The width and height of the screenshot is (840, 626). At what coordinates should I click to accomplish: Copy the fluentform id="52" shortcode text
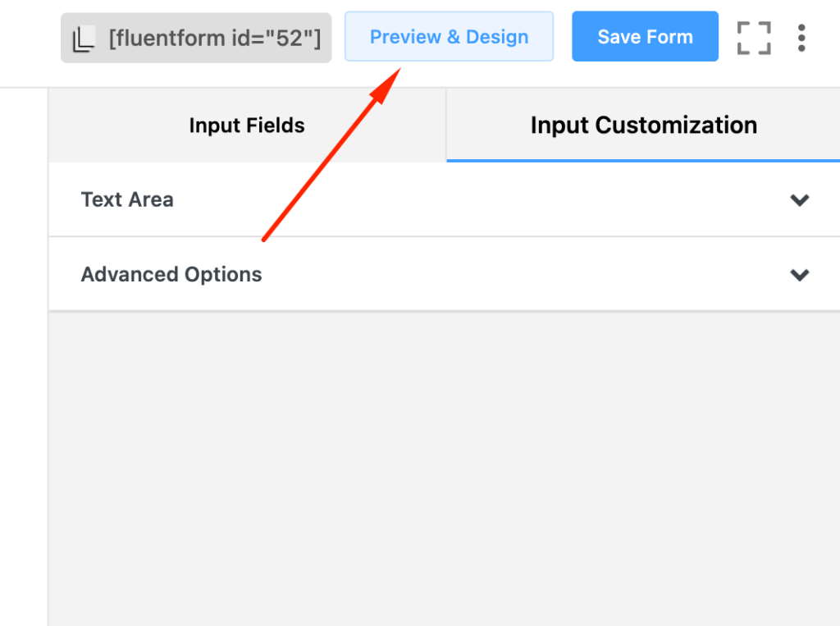(215, 38)
